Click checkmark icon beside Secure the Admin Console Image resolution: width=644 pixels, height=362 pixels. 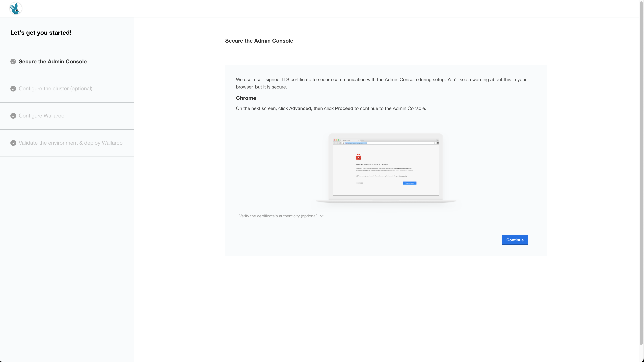pyautogui.click(x=13, y=62)
